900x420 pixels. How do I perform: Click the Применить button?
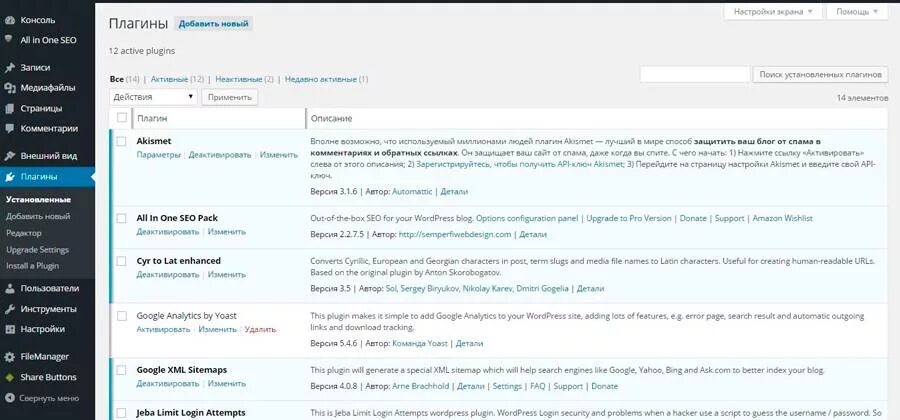coord(230,97)
